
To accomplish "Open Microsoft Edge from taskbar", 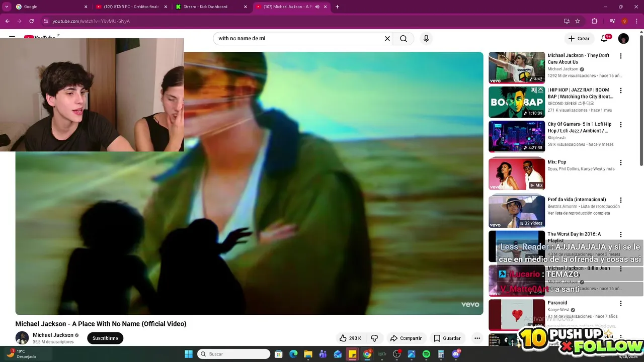I will [293, 354].
